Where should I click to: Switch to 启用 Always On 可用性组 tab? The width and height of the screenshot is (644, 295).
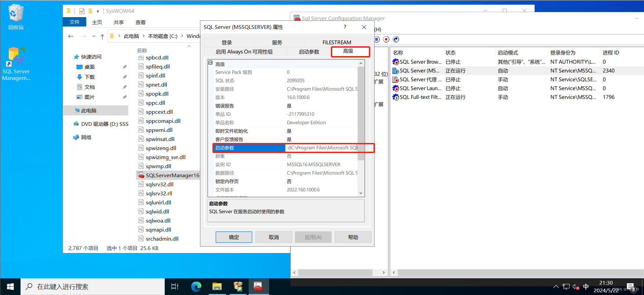[246, 52]
